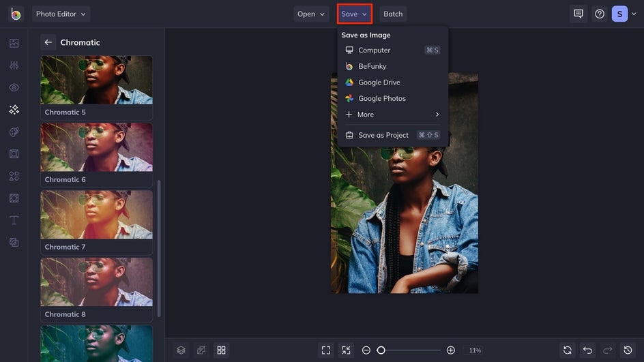Click the collapse fullscreen icon
The height and width of the screenshot is (362, 644).
pyautogui.click(x=347, y=350)
